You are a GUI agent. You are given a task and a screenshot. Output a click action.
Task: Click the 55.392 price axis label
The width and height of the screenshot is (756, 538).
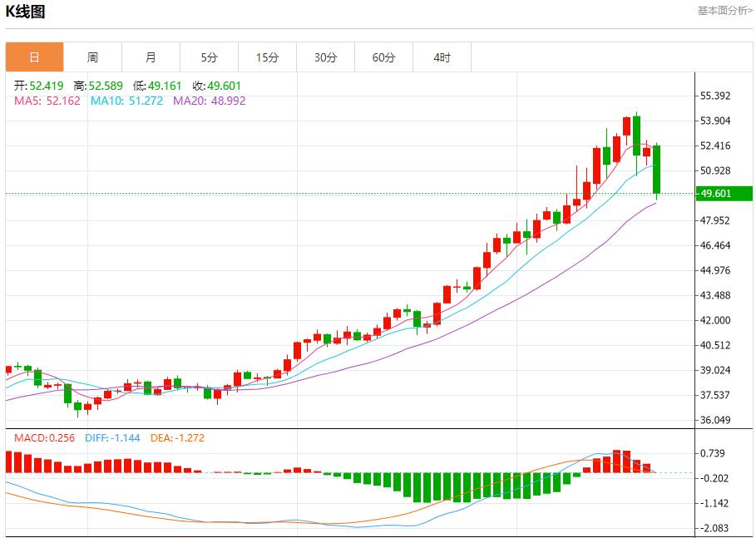coord(716,95)
